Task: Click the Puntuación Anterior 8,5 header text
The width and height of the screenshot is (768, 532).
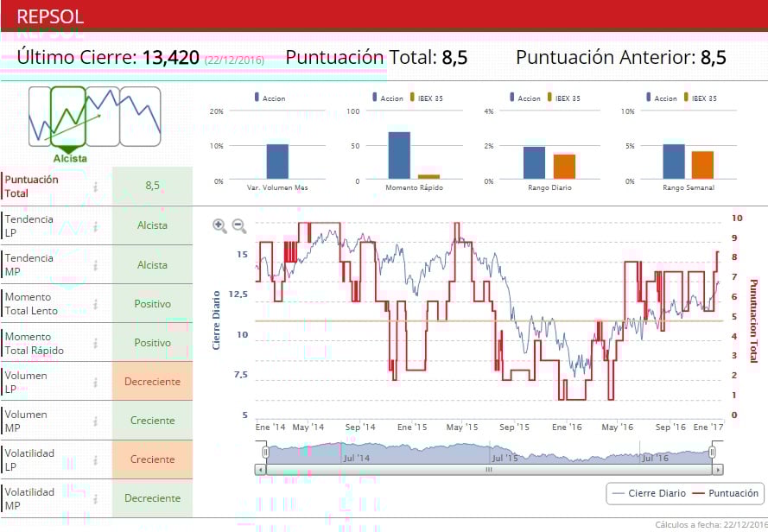Action: pos(621,57)
